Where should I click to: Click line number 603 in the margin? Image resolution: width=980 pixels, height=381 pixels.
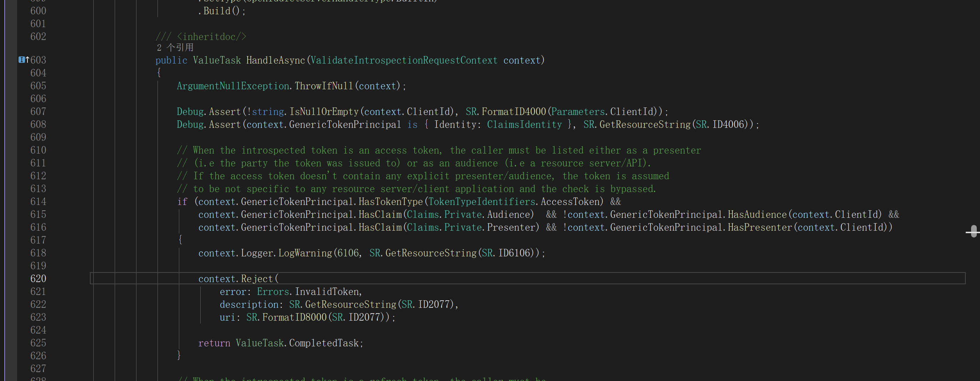click(x=38, y=60)
